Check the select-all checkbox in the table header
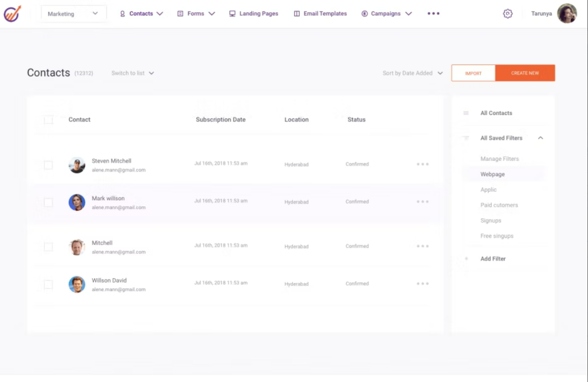This screenshot has width=588, height=382. [x=49, y=119]
